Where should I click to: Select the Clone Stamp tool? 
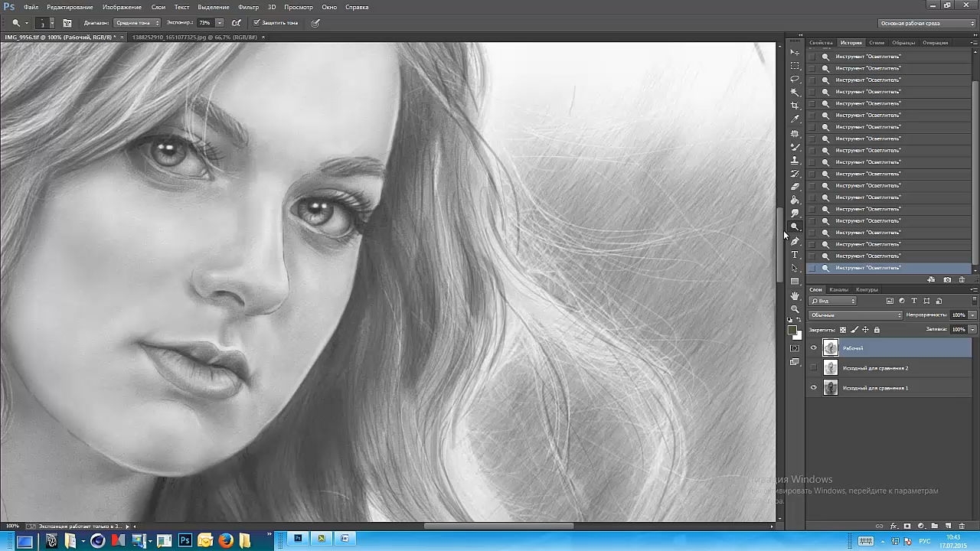[795, 160]
